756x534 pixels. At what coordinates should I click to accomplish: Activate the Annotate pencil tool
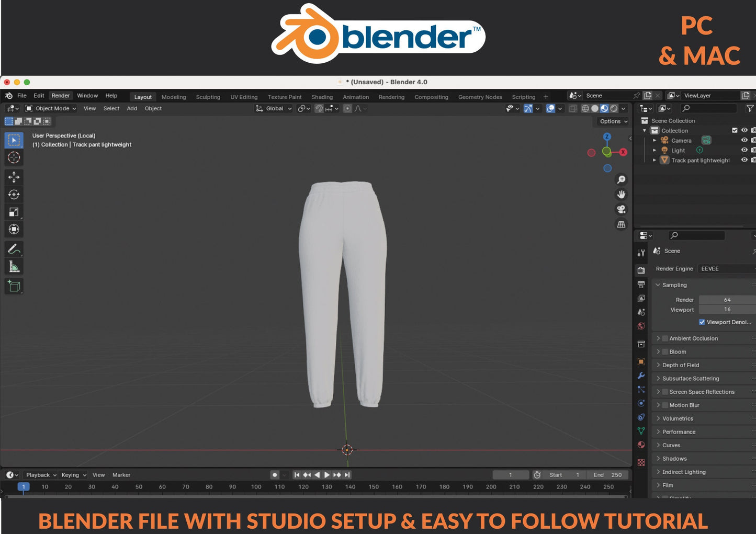coord(14,249)
